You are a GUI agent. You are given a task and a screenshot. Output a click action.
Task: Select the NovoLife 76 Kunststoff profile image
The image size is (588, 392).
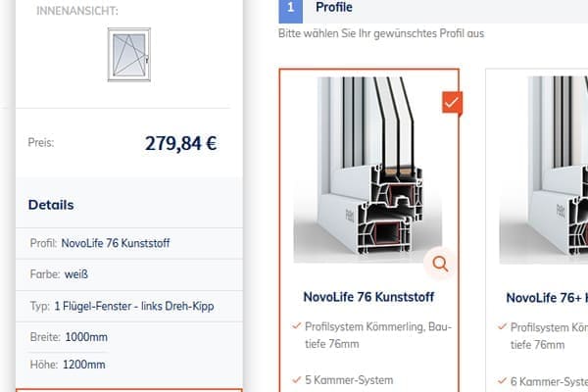pos(367,170)
